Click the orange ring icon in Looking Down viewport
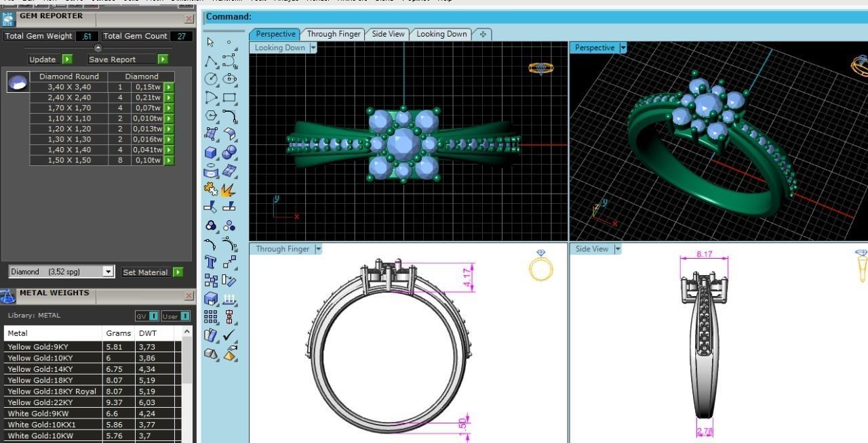Image resolution: width=868 pixels, height=443 pixels. click(x=540, y=68)
